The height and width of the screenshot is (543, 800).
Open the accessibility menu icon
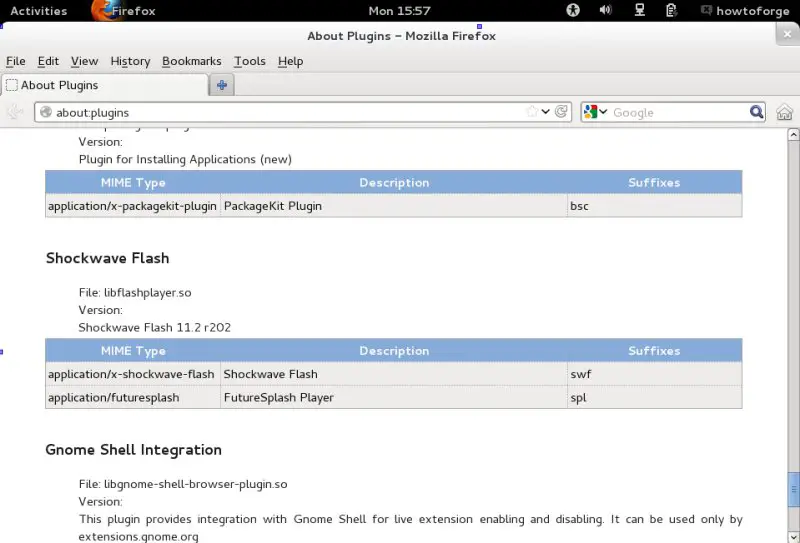coord(573,10)
